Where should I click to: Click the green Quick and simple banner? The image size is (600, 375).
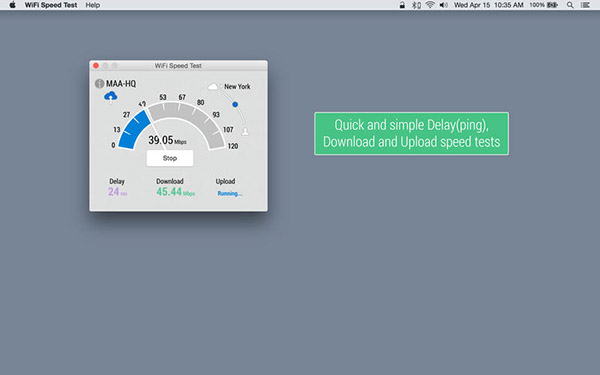(411, 134)
